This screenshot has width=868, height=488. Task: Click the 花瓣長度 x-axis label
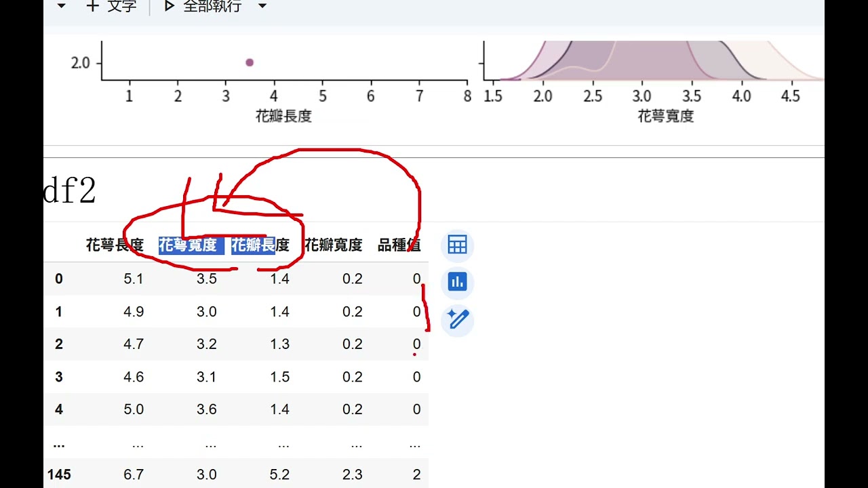(x=283, y=116)
